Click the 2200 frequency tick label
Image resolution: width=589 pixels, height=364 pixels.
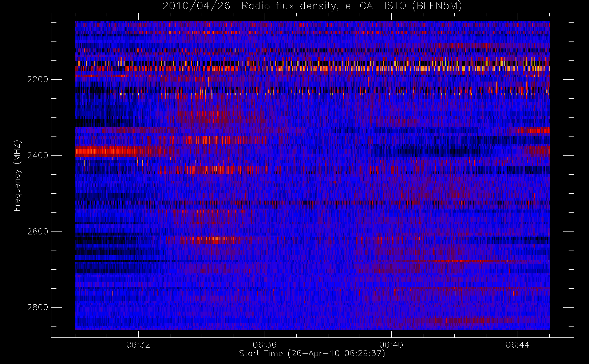(37, 80)
